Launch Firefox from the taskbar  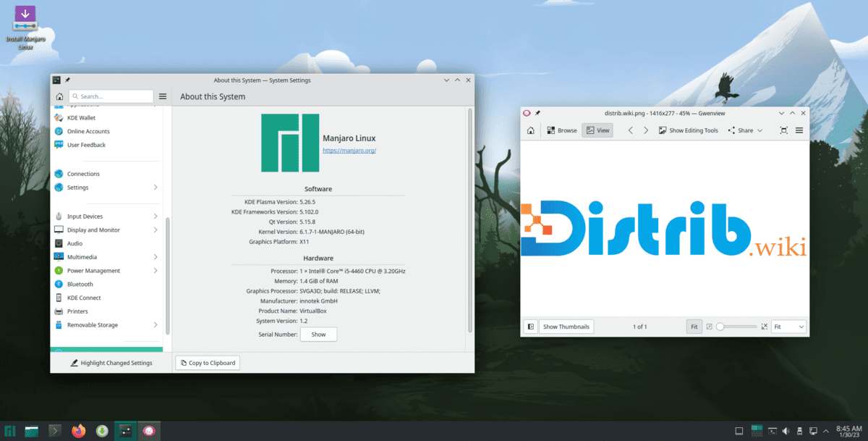click(x=78, y=431)
